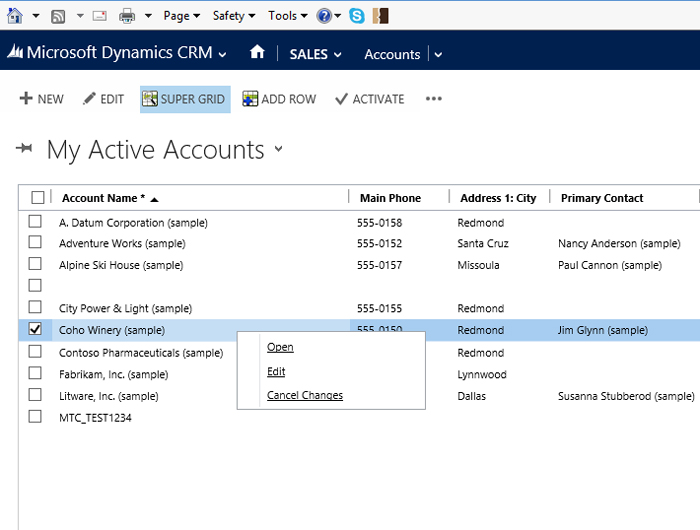Pin the My Active Accounts view
Image resolution: width=700 pixels, height=530 pixels.
coord(25,150)
